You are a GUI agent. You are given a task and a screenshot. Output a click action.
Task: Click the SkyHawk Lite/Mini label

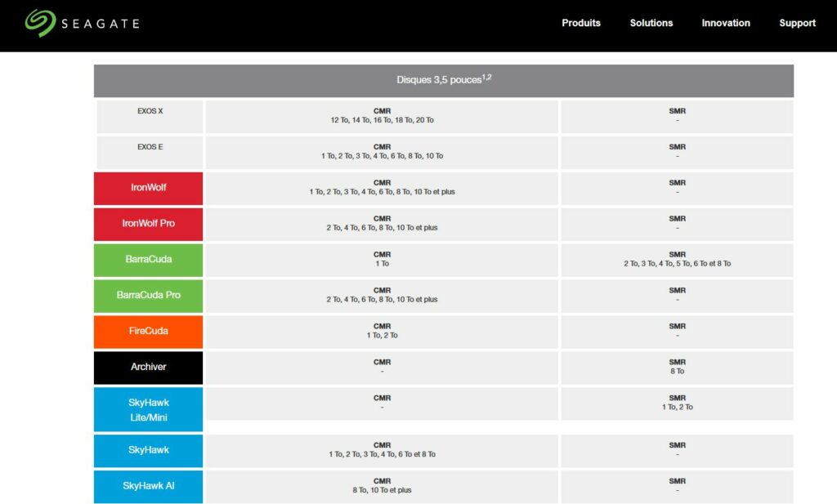point(149,409)
